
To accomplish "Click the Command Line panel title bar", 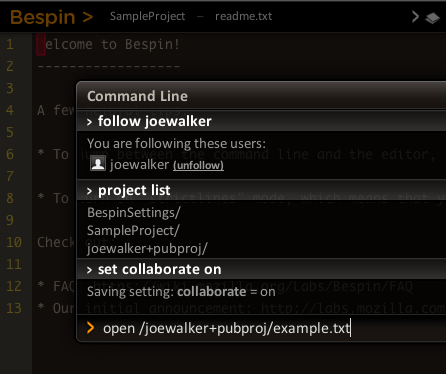I will click(x=261, y=96).
